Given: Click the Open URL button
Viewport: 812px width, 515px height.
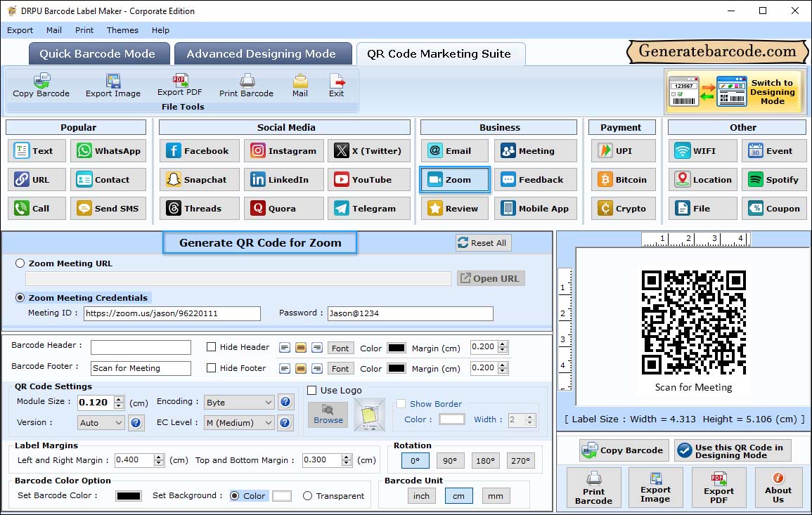Looking at the screenshot, I should click(491, 278).
